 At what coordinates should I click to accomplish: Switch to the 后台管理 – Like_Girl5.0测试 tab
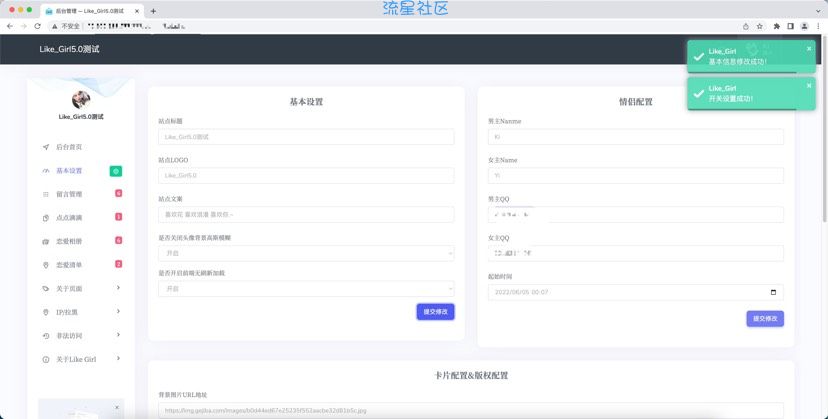point(91,11)
